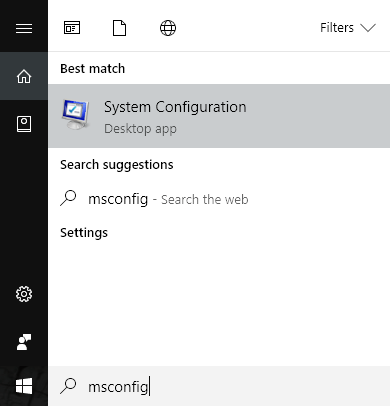Click into the msconfig search box
Screen dimensions: 390x406
pyautogui.click(x=219, y=386)
